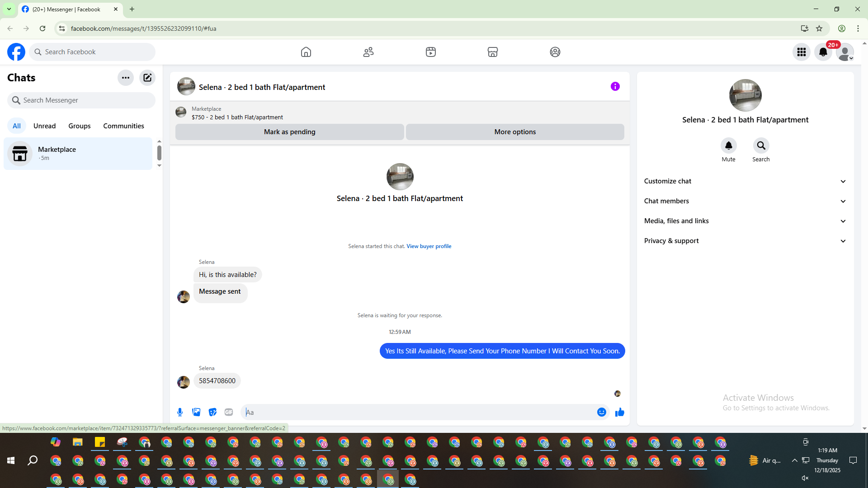Click the chat list vertical scrollbar

[159, 153]
